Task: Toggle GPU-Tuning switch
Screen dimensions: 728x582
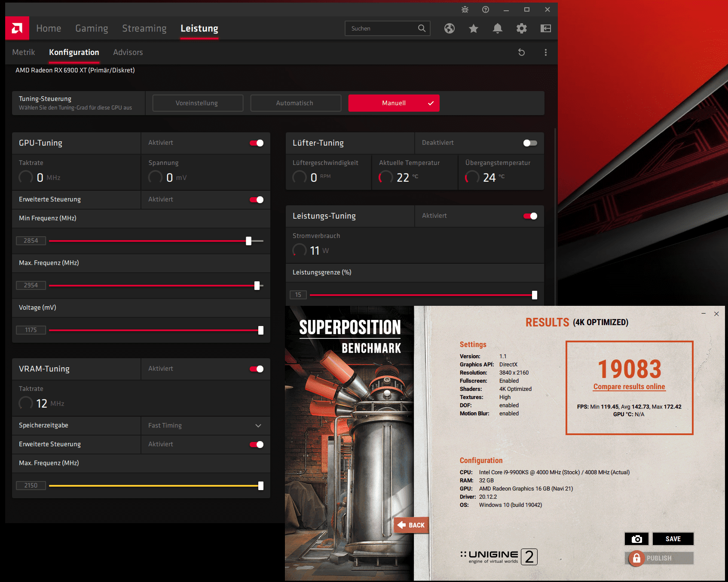Action: coord(257,143)
